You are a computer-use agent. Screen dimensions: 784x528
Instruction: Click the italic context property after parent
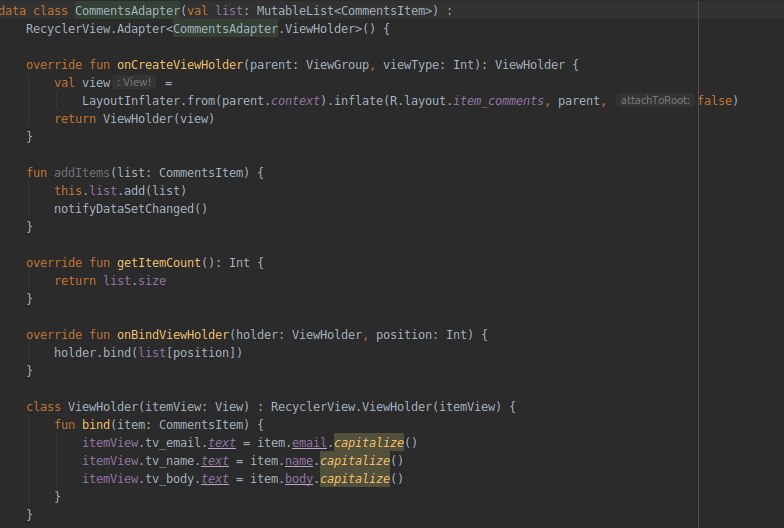tap(295, 100)
